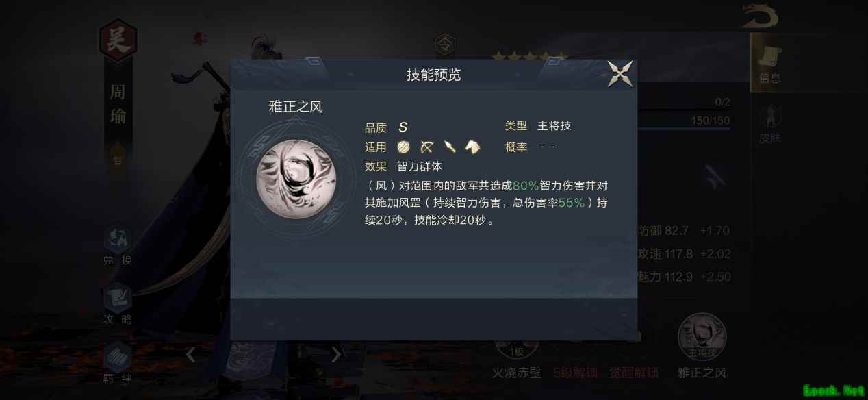Open the 攻略 guide icon
This screenshot has width=868, height=400.
pyautogui.click(x=118, y=304)
